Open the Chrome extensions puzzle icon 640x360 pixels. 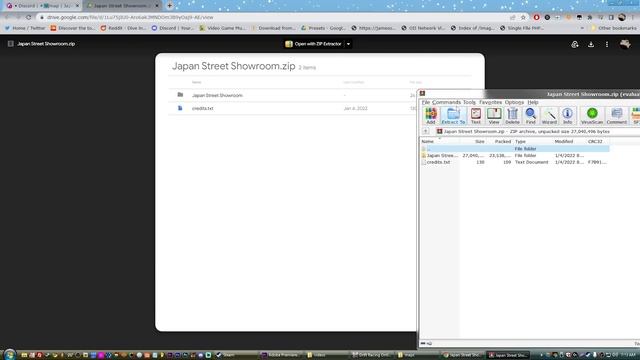(x=590, y=18)
